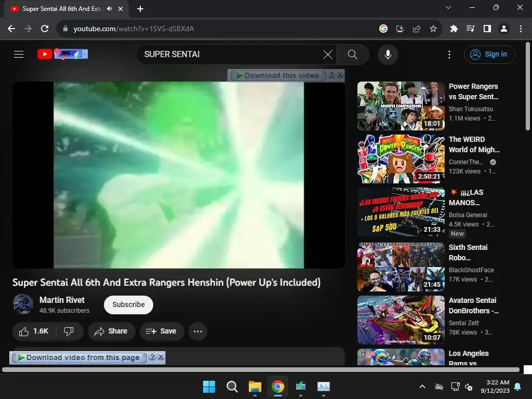Screen dimensions: 532x399
Task: Open Chrome from taskbar
Action: coord(278,387)
